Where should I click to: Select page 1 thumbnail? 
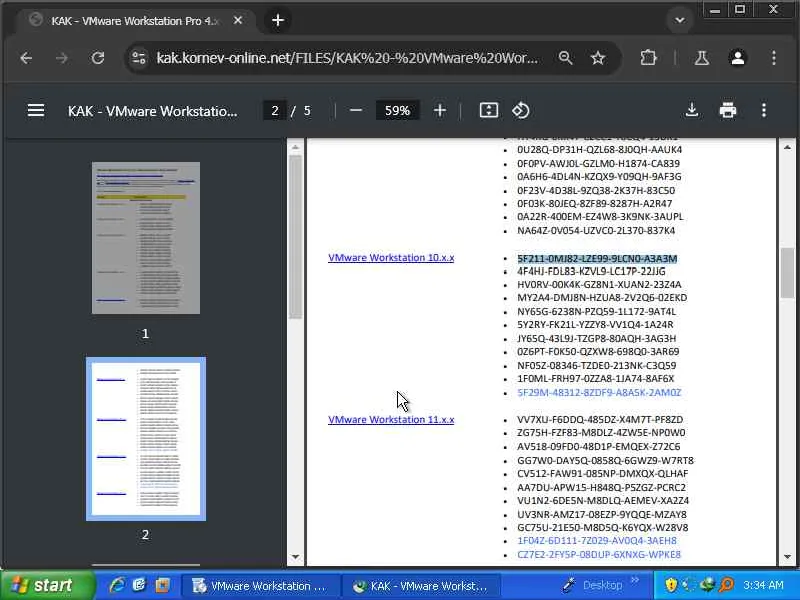(x=146, y=238)
